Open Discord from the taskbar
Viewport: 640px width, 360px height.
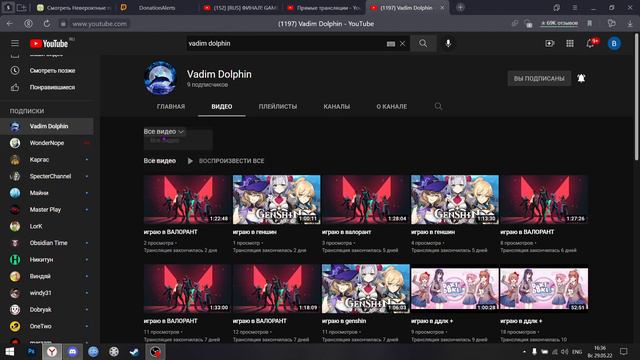point(72,351)
